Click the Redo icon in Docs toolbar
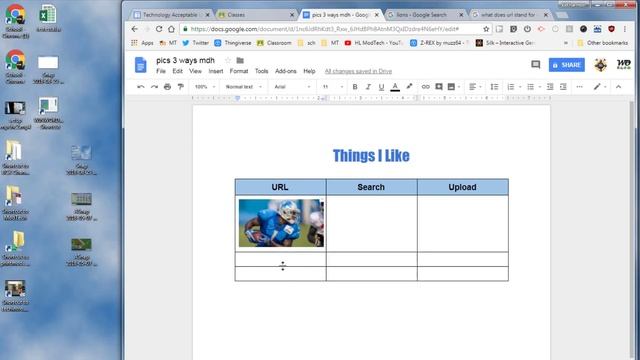Image resolution: width=640 pixels, height=360 pixels. [154, 87]
